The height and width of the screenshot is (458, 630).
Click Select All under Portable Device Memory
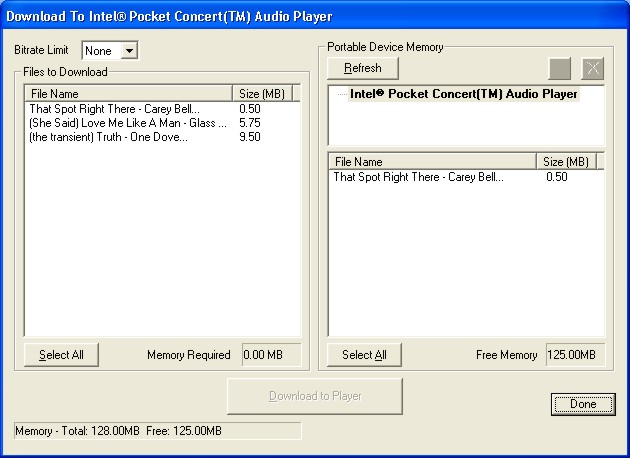tap(364, 355)
